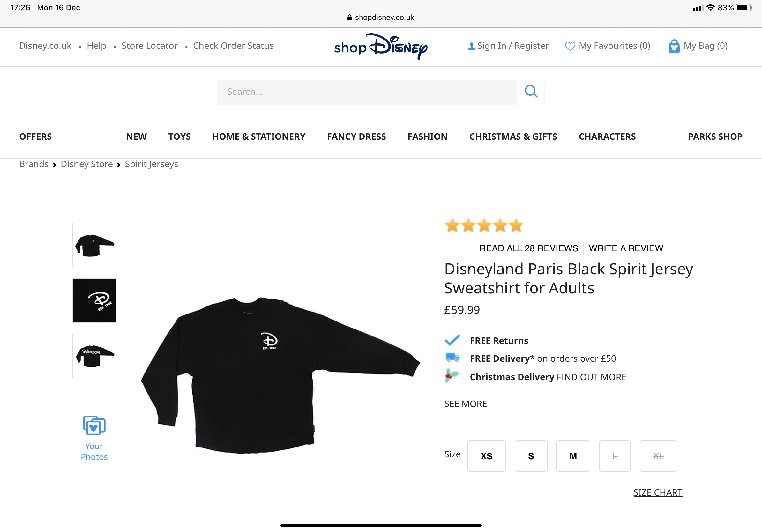Click Christmas Delivery FIND OUT MORE
762x532 pixels.
pos(591,377)
